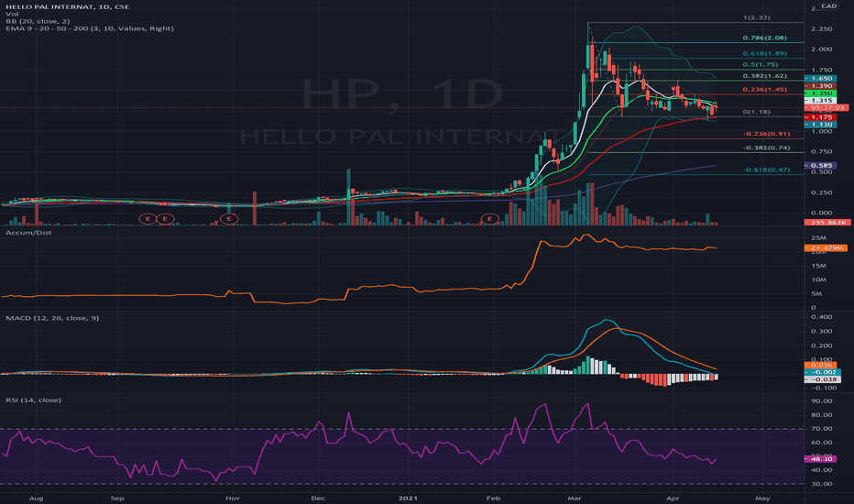Select the -0.618(0.47) Fibonacci level label
Image resolution: width=854 pixels, height=504 pixels.
tap(766, 170)
